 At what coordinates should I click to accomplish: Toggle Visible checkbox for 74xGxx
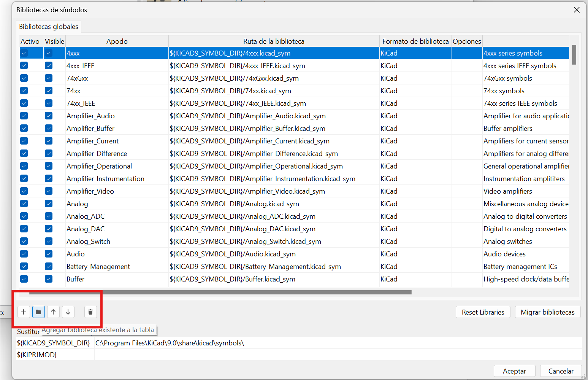click(x=49, y=78)
